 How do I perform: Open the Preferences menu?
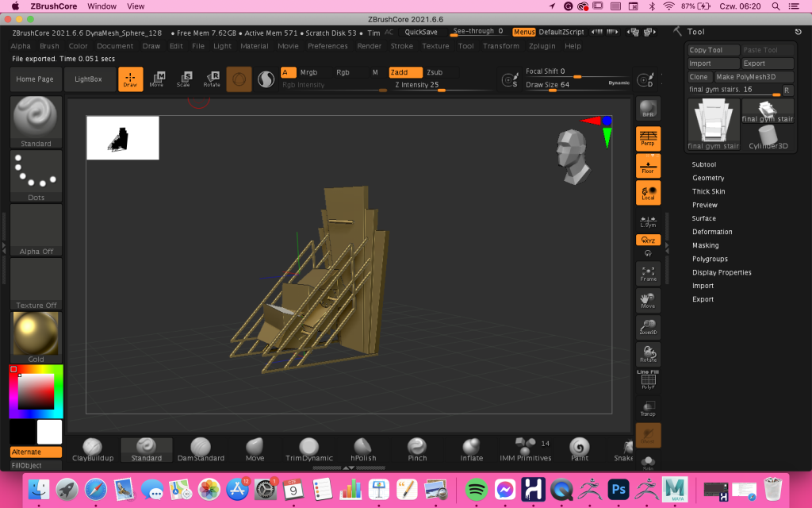tap(327, 46)
